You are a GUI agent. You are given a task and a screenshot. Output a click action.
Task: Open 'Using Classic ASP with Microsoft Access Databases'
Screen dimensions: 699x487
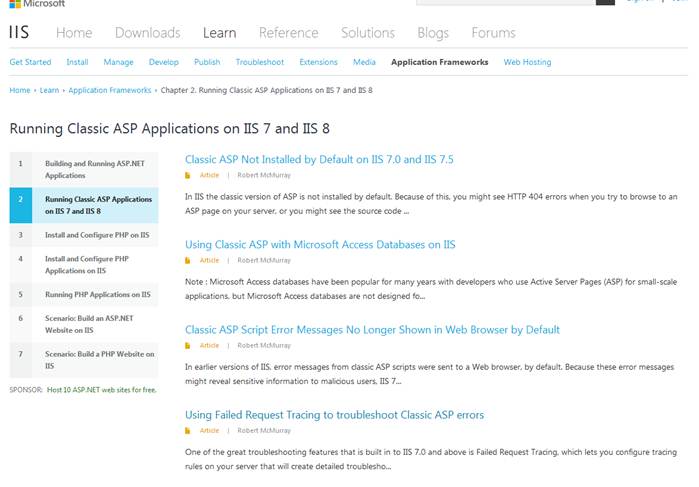point(320,244)
